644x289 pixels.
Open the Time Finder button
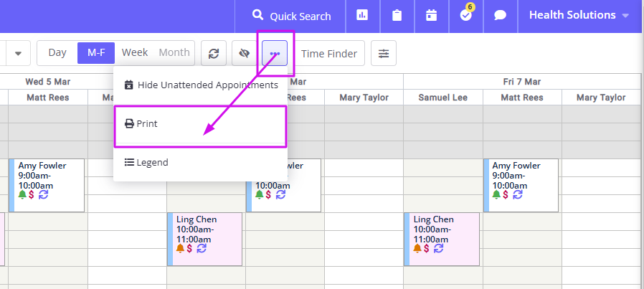pyautogui.click(x=329, y=53)
